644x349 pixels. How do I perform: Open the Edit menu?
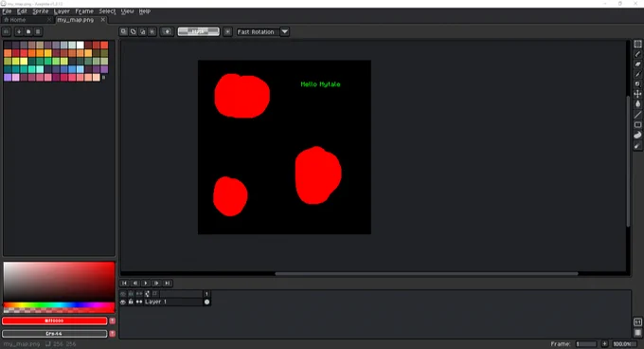pyautogui.click(x=22, y=11)
